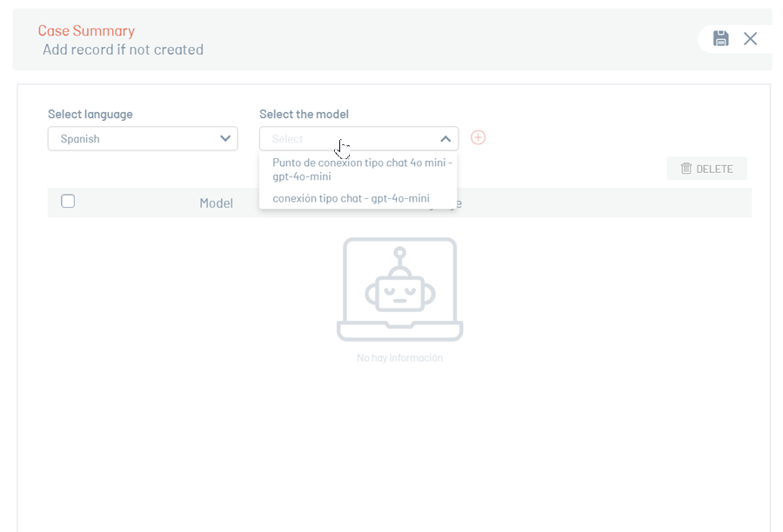Click the trash can icon in Delete
783x532 pixels.
(x=686, y=169)
